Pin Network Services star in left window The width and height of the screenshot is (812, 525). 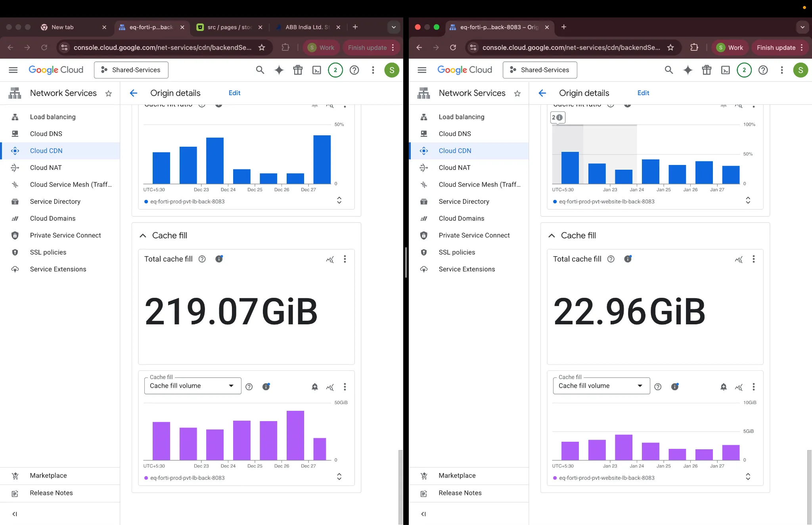pyautogui.click(x=109, y=94)
